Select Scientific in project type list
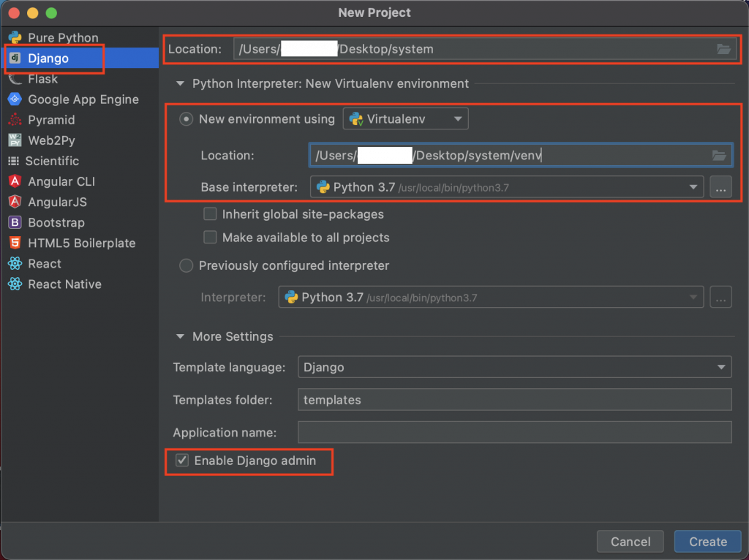This screenshot has height=560, width=749. 52,161
